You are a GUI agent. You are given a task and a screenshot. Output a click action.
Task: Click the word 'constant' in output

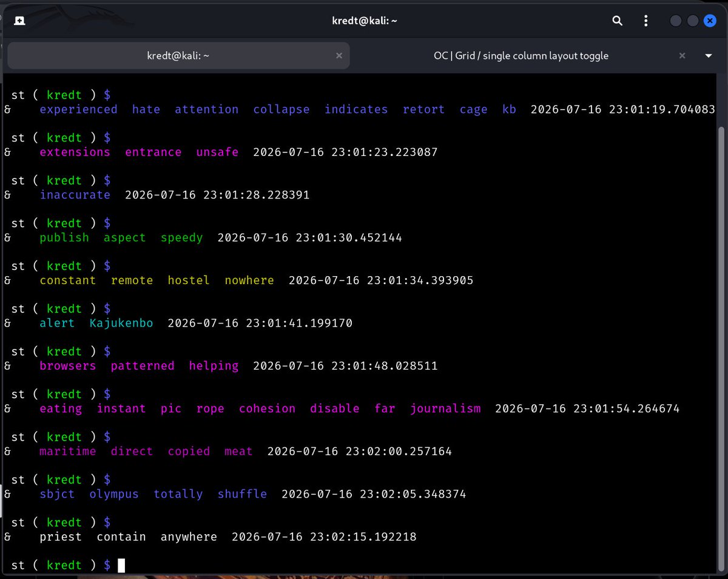68,280
